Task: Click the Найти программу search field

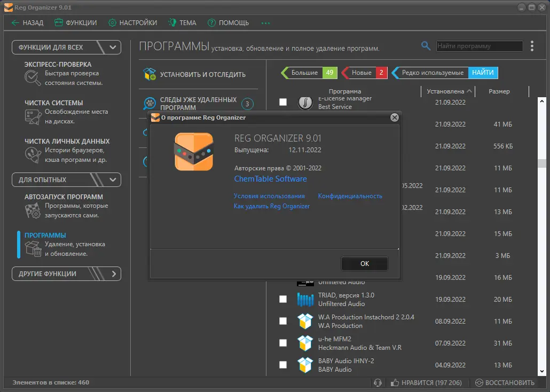Action: (x=479, y=46)
